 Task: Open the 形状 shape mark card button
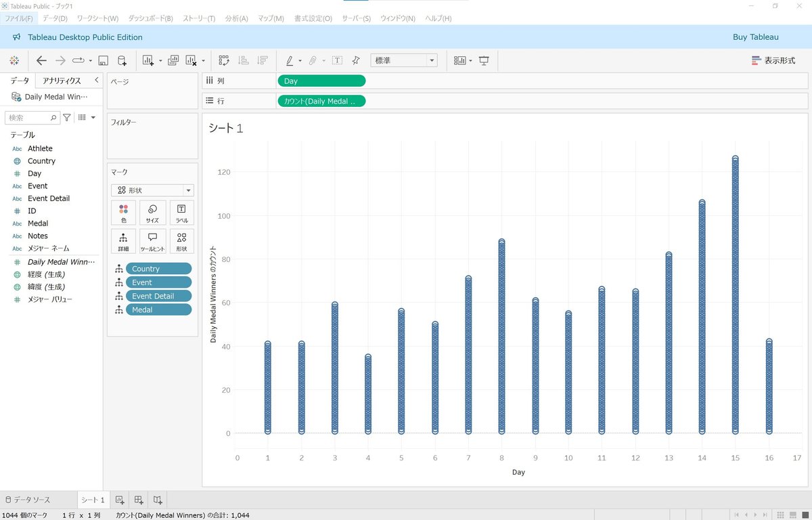pos(181,241)
